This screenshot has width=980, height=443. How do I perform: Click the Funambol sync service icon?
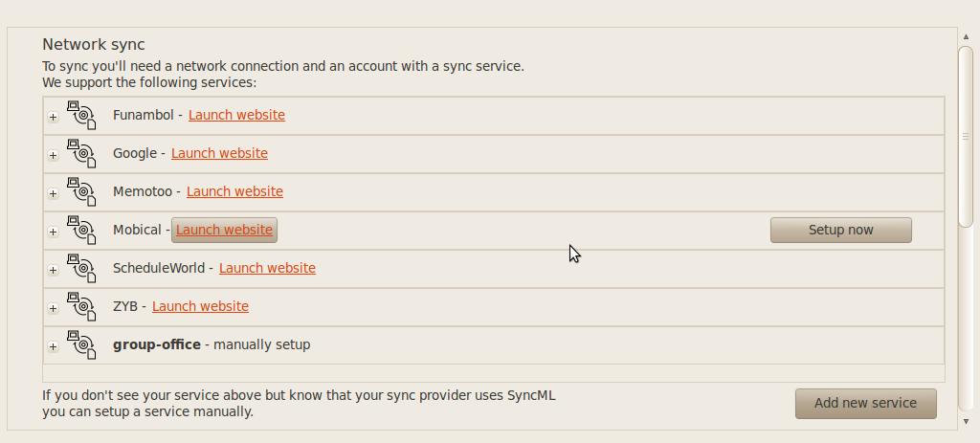click(x=83, y=115)
